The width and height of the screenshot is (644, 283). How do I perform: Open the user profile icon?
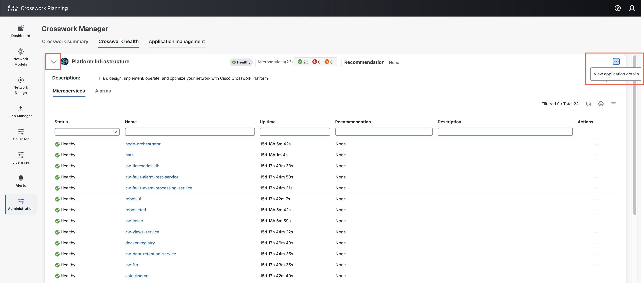click(632, 8)
